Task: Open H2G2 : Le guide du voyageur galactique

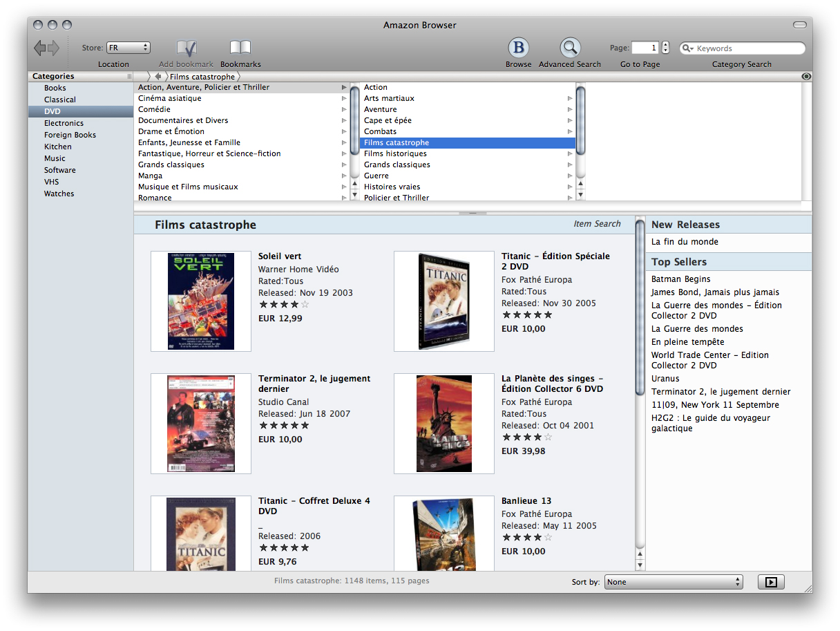Action: click(x=711, y=423)
